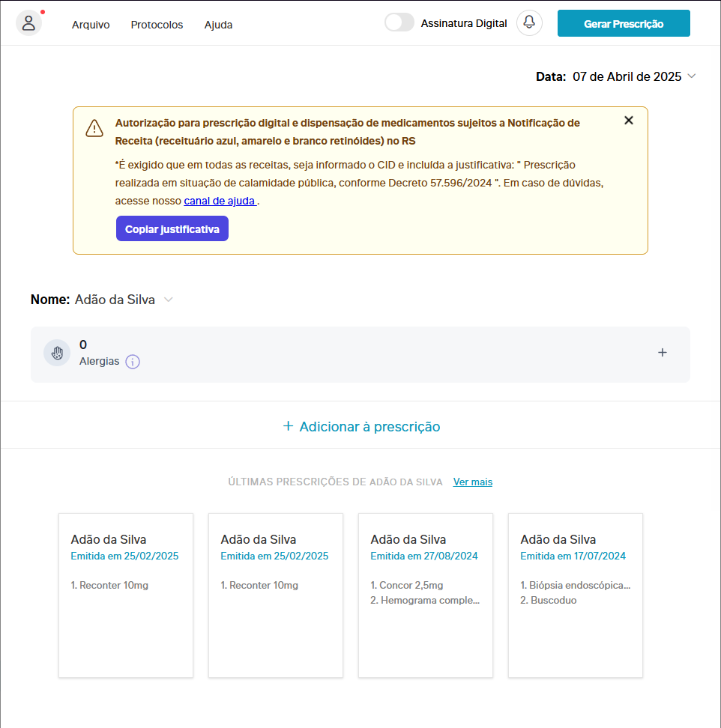Click the warning triangle icon in banner
The height and width of the screenshot is (728, 721).
[94, 128]
